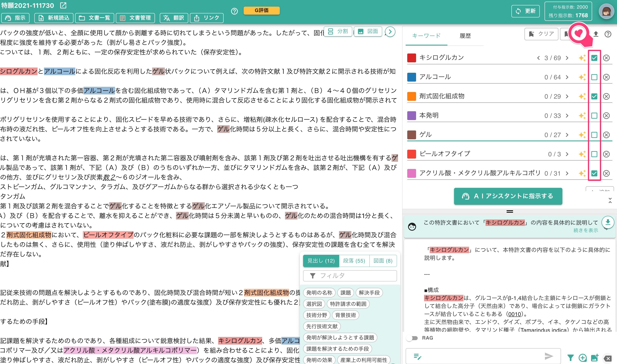Select the 見出し (12) tab
This screenshot has height=364, width=617.
(321, 261)
